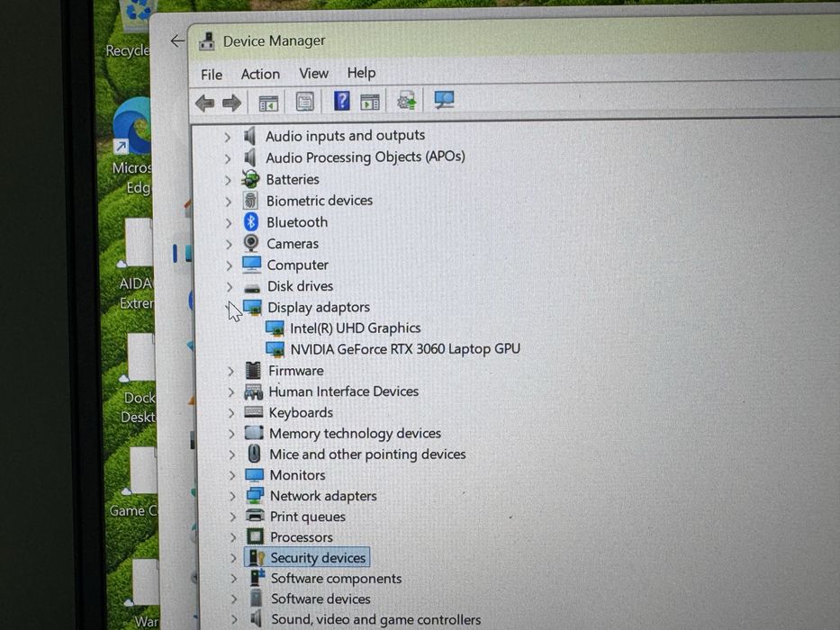This screenshot has height=630, width=840.
Task: Open the Properties toolbar icon
Action: (x=305, y=101)
